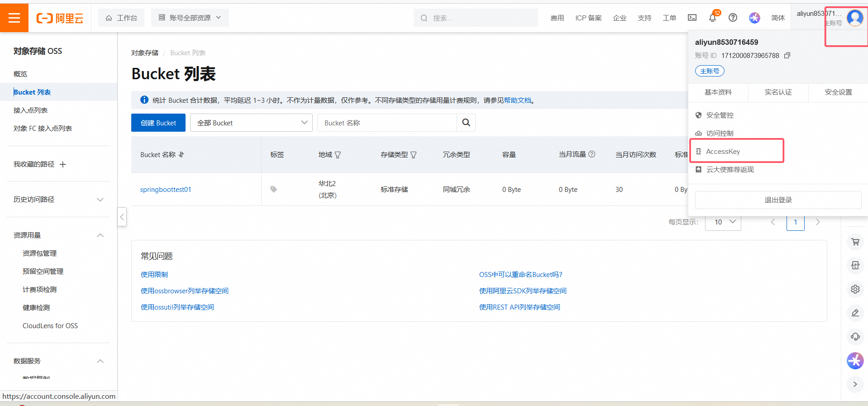The image size is (868, 406).
Task: Open 对象 FC 接入点列表 in sidebar
Action: 43,129
